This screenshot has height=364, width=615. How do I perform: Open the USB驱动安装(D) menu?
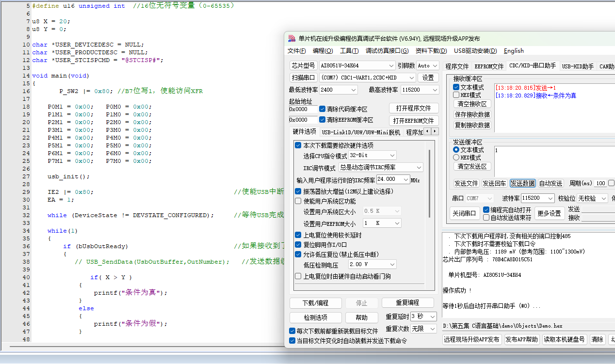[x=475, y=51]
